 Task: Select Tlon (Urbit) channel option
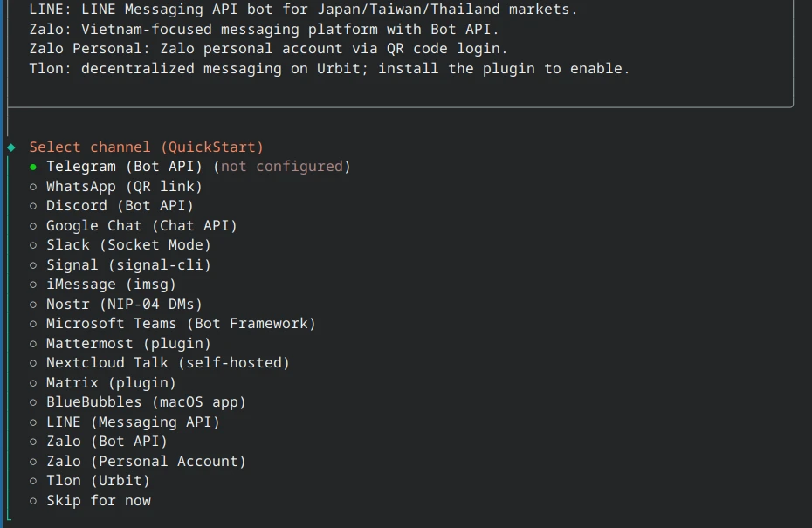pos(96,480)
